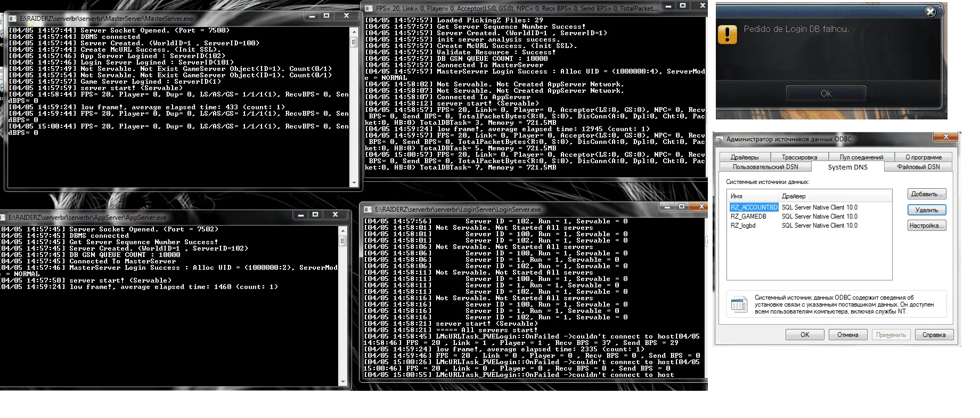Open the Трассировка tab
This screenshot has height=418, width=980.
(x=799, y=157)
